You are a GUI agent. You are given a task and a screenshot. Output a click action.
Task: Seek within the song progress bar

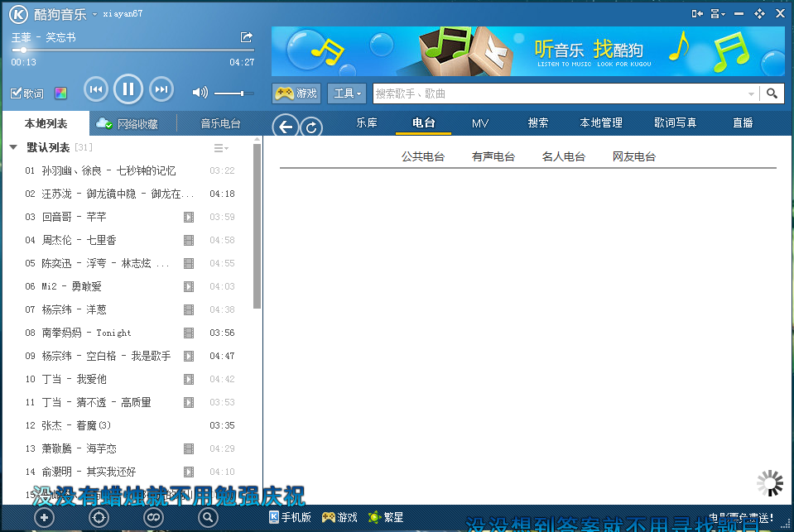pos(132,50)
